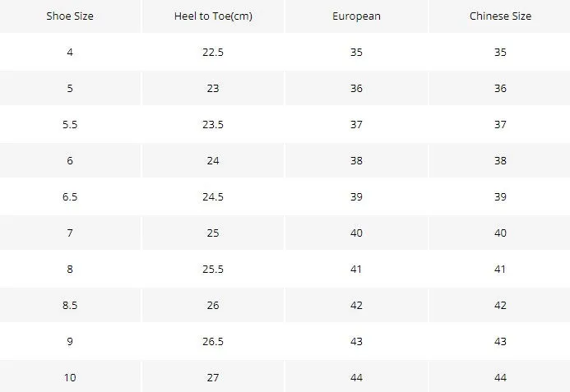Viewport: 570px width, 392px height.
Task: Click the Shoe Size column header
Action: click(70, 16)
